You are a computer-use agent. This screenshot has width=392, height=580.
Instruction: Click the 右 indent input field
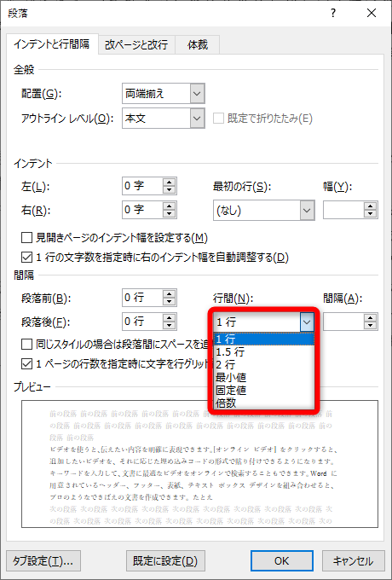coord(142,210)
